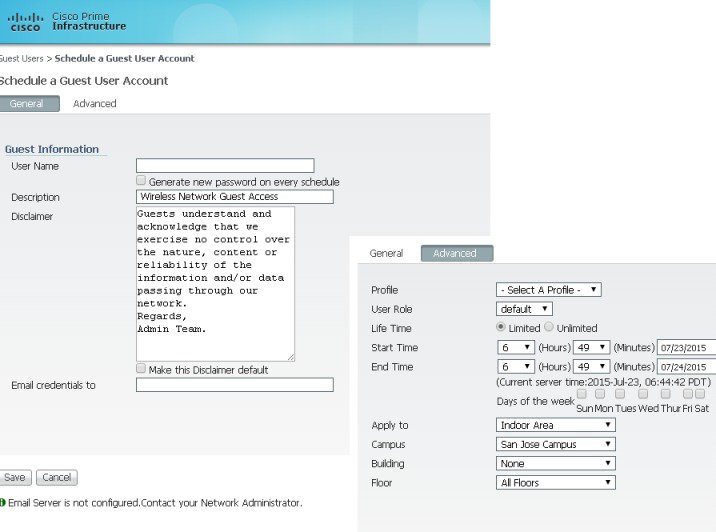Open the Select A Profile dropdown

[x=549, y=290]
